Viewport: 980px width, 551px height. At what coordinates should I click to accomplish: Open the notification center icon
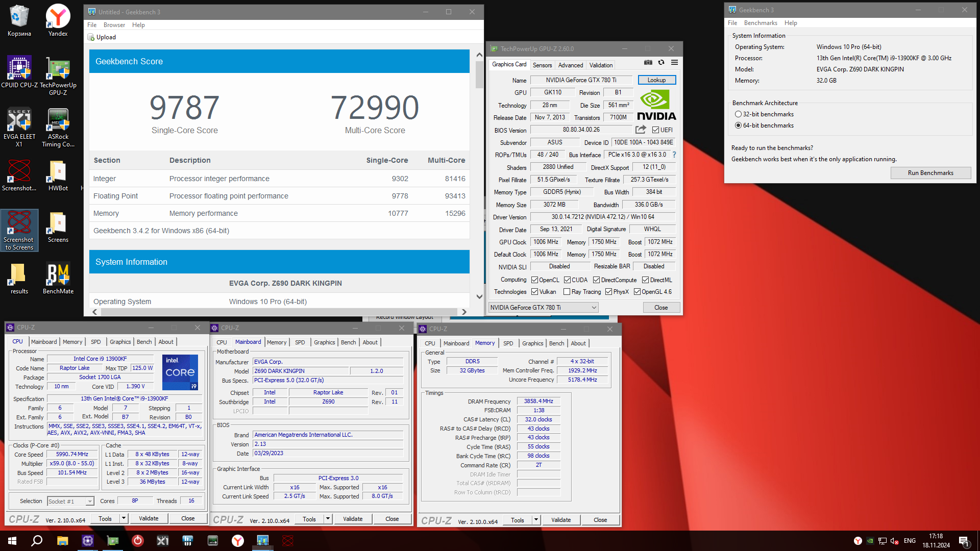pos(964,541)
